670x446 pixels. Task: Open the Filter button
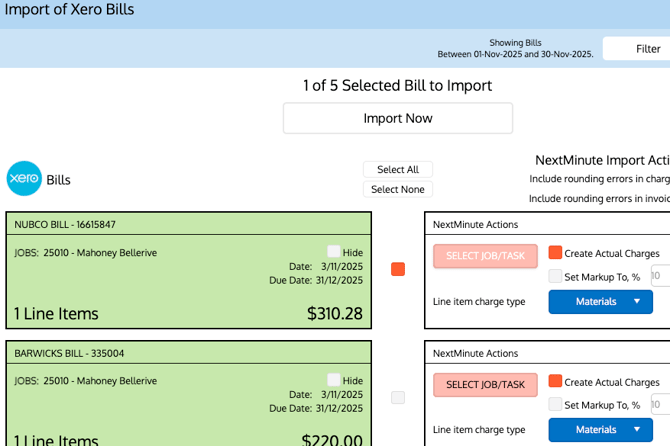647,48
